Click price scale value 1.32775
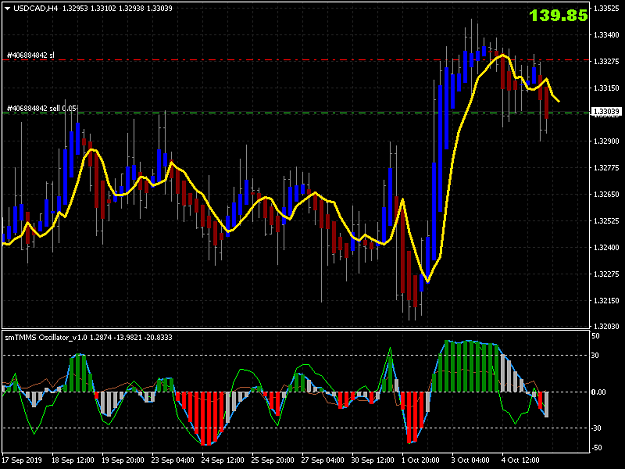The image size is (625, 469). click(x=606, y=168)
